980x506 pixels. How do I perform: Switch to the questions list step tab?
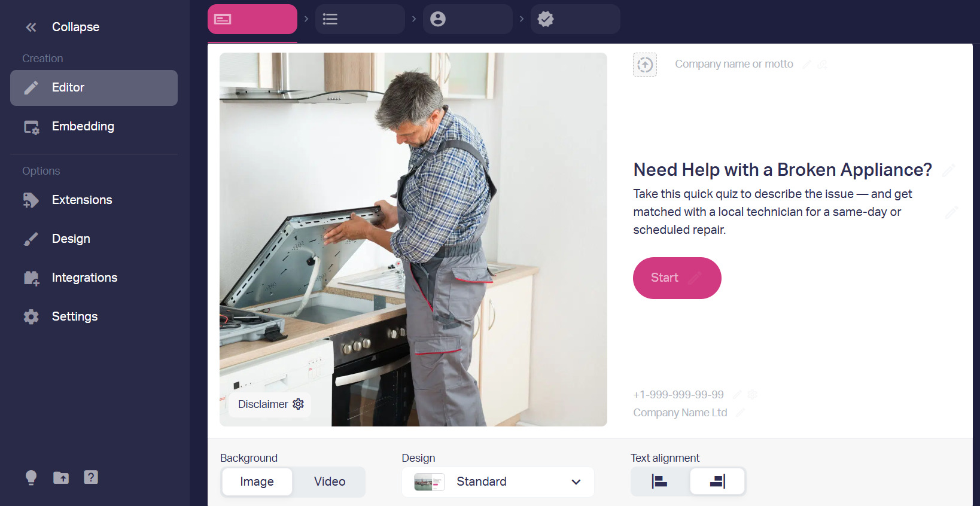[360, 19]
